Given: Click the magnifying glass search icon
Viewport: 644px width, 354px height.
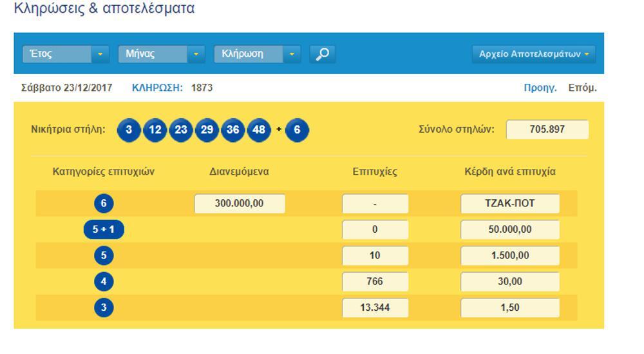Looking at the screenshot, I should tap(322, 54).
